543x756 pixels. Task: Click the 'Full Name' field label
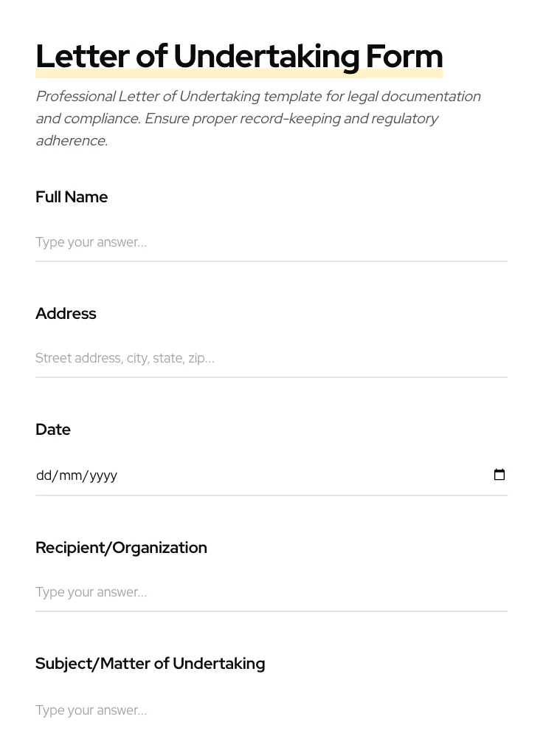click(x=72, y=197)
